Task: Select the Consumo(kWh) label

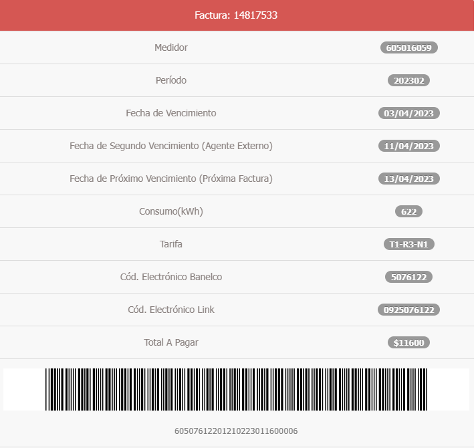Action: [x=171, y=211]
